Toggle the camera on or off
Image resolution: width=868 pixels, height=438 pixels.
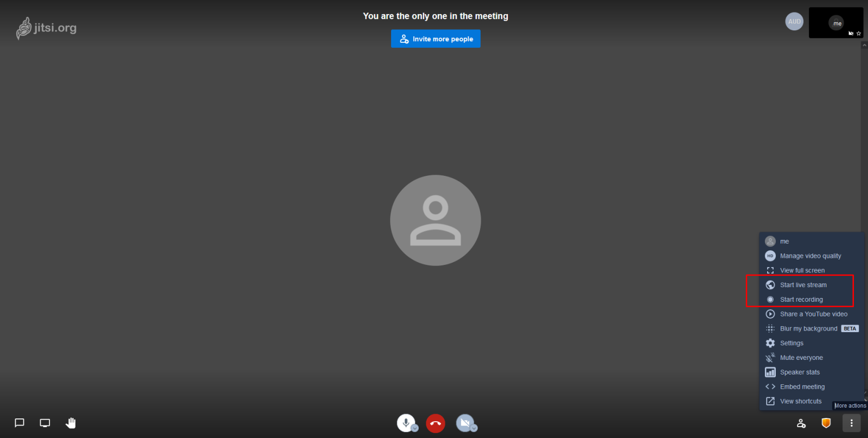(x=464, y=422)
